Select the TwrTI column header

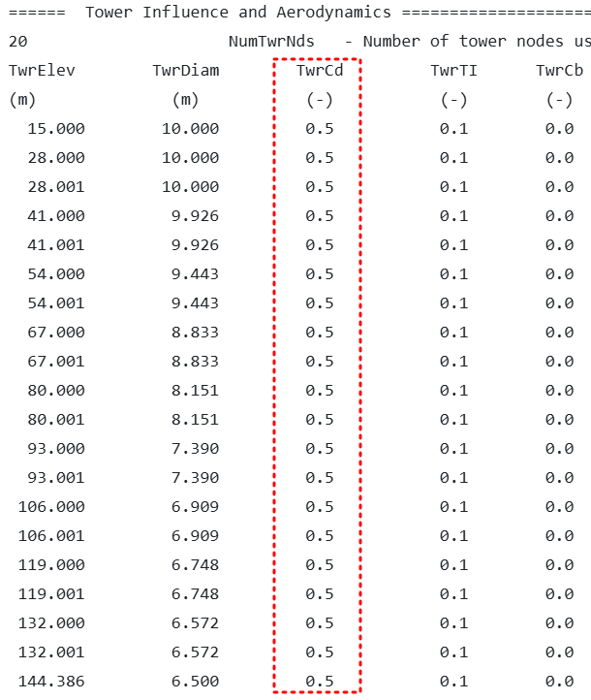click(453, 71)
